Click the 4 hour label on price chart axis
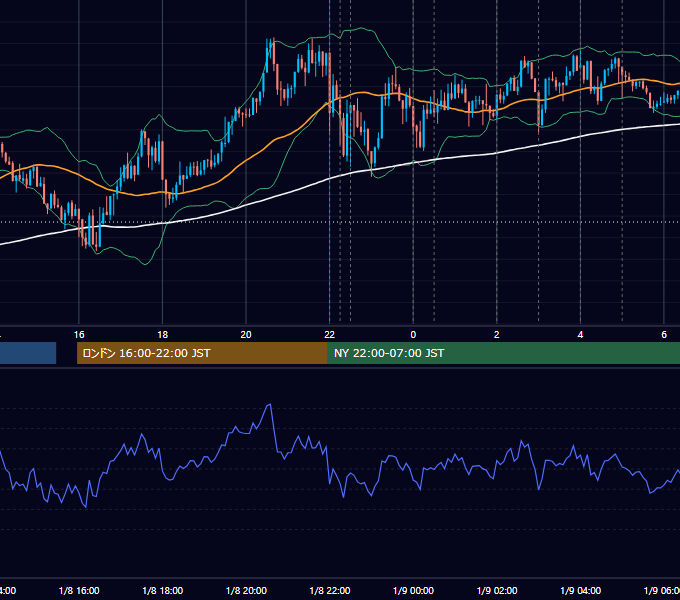The width and height of the screenshot is (680, 600). (x=580, y=335)
